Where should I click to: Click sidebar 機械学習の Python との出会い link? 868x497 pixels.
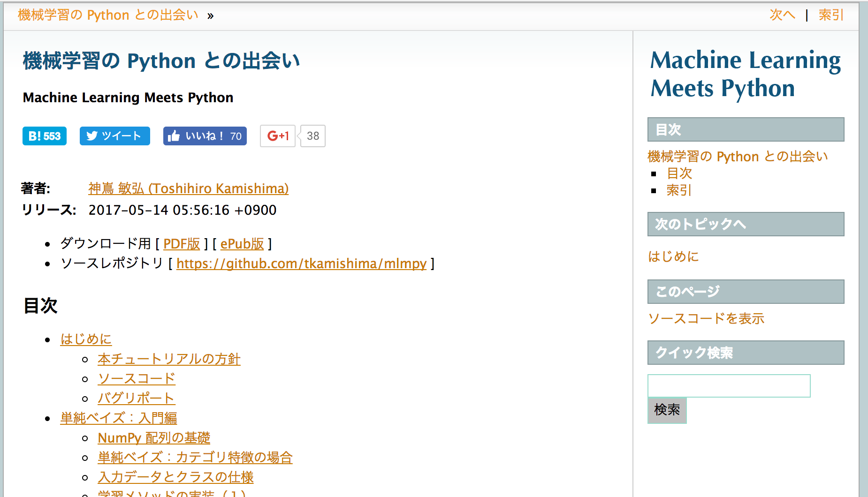[738, 156]
